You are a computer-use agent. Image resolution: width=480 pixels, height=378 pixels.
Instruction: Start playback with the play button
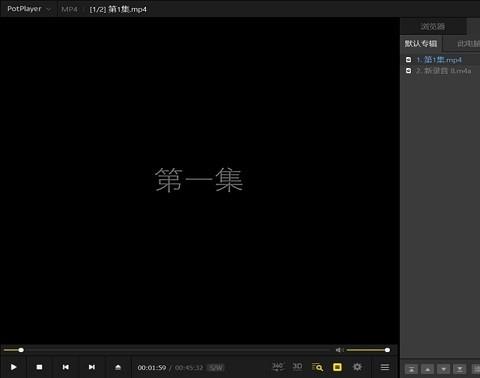[13, 367]
